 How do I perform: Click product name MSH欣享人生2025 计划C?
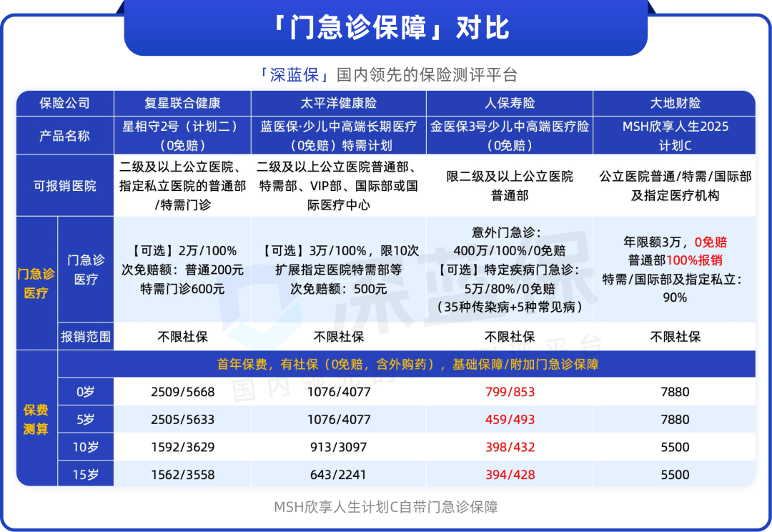click(x=675, y=135)
